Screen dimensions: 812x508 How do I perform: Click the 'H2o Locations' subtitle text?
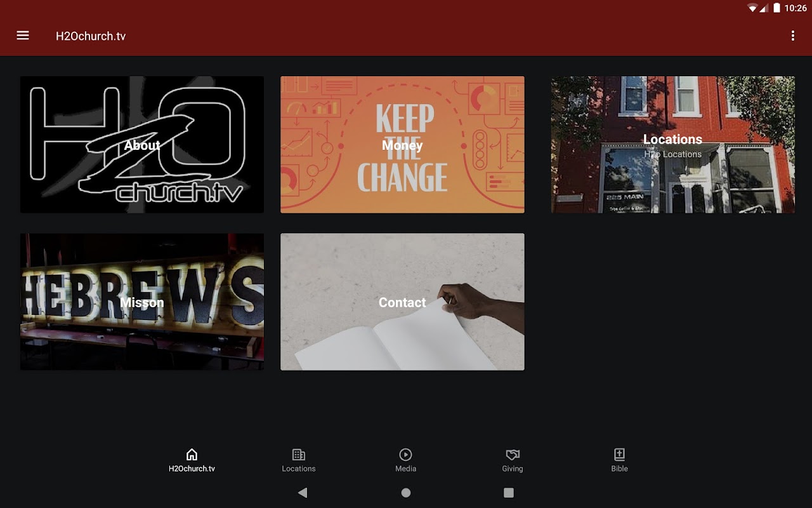(x=673, y=154)
